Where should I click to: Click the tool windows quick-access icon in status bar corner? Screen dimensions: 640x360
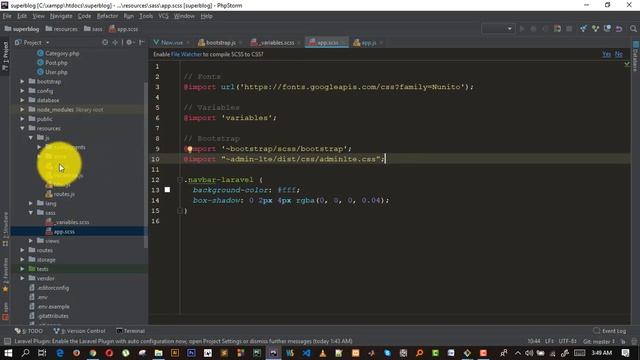[x=7, y=341]
